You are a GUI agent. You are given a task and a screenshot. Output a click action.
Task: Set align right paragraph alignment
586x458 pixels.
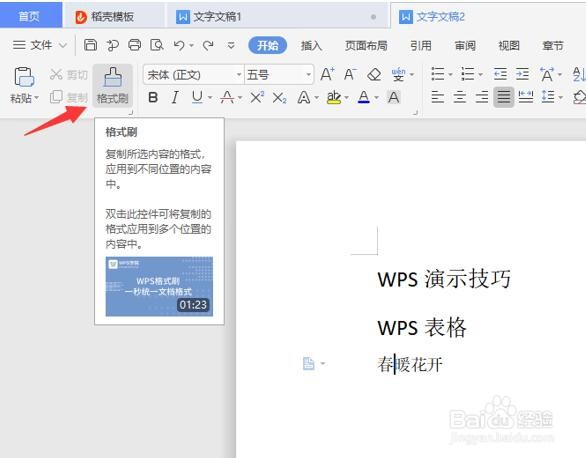tap(482, 97)
